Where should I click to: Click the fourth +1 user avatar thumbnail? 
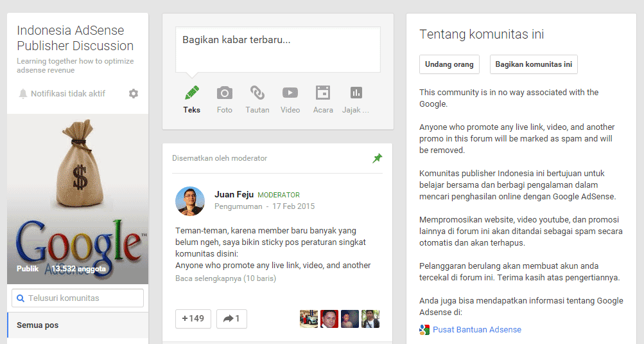[x=370, y=319]
